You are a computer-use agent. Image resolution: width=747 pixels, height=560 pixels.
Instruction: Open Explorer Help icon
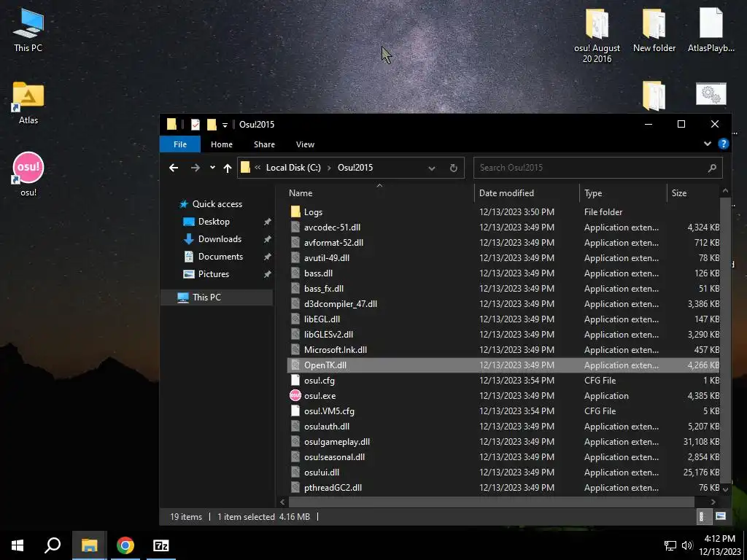pyautogui.click(x=723, y=144)
